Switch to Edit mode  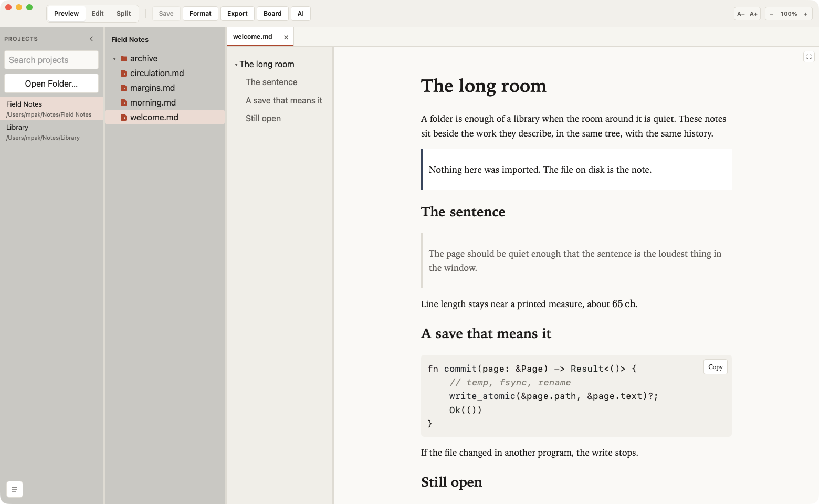click(x=98, y=14)
